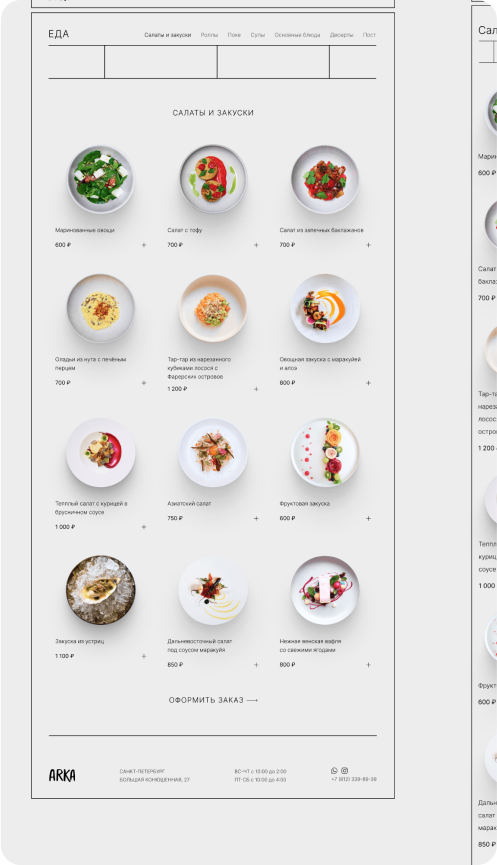Viewport: 497px width, 865px height.
Task: Add the 1 200 ₽ salmon tartare via plus
Action: point(256,389)
